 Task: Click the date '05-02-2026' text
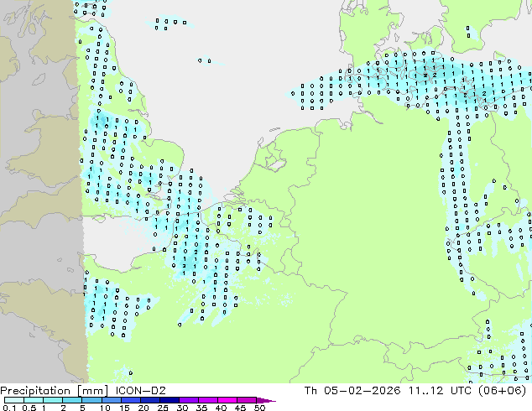[362, 390]
